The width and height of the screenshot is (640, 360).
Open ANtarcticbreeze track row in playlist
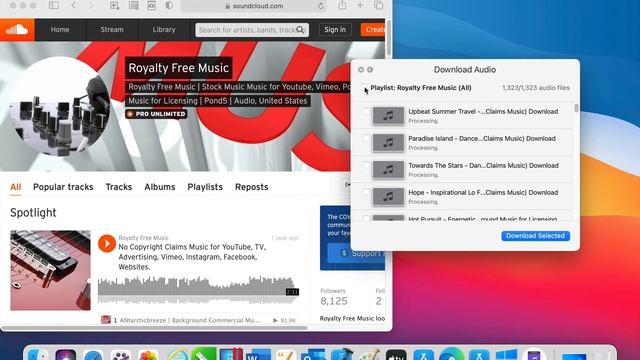[x=199, y=320]
